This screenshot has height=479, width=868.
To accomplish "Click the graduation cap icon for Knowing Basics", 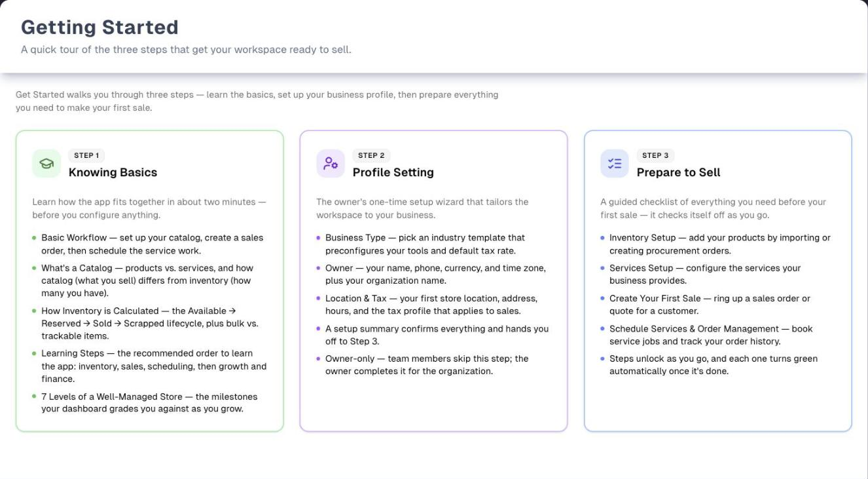I will pyautogui.click(x=46, y=164).
